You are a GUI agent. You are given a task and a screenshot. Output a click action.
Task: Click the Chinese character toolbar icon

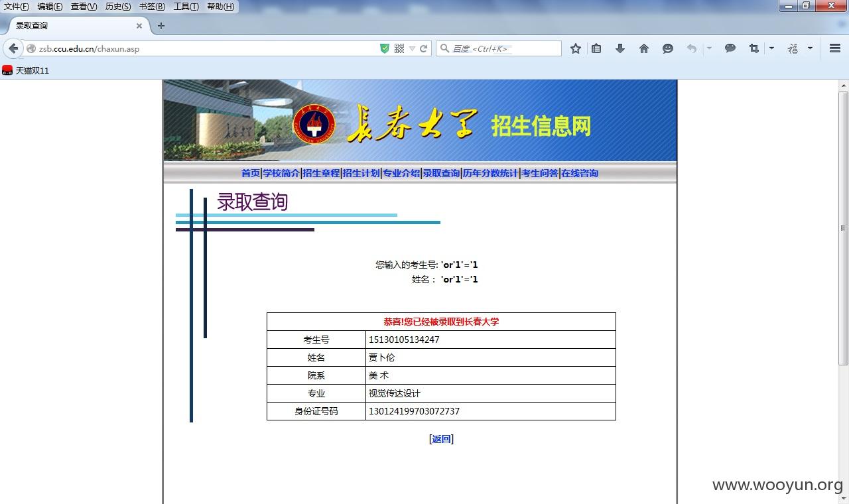[x=793, y=48]
